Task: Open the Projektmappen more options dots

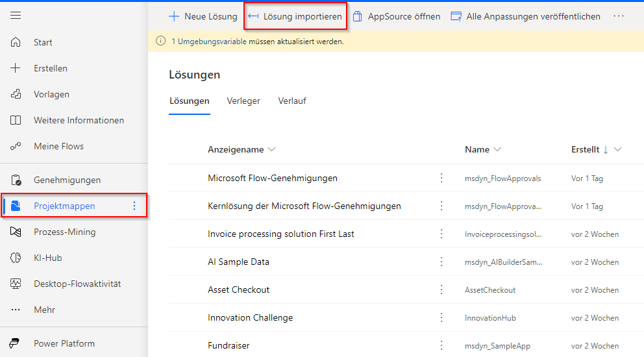Action: click(134, 206)
